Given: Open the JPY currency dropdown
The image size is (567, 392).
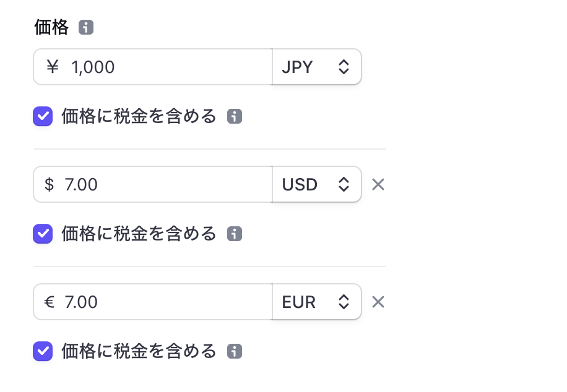Looking at the screenshot, I should point(316,67).
